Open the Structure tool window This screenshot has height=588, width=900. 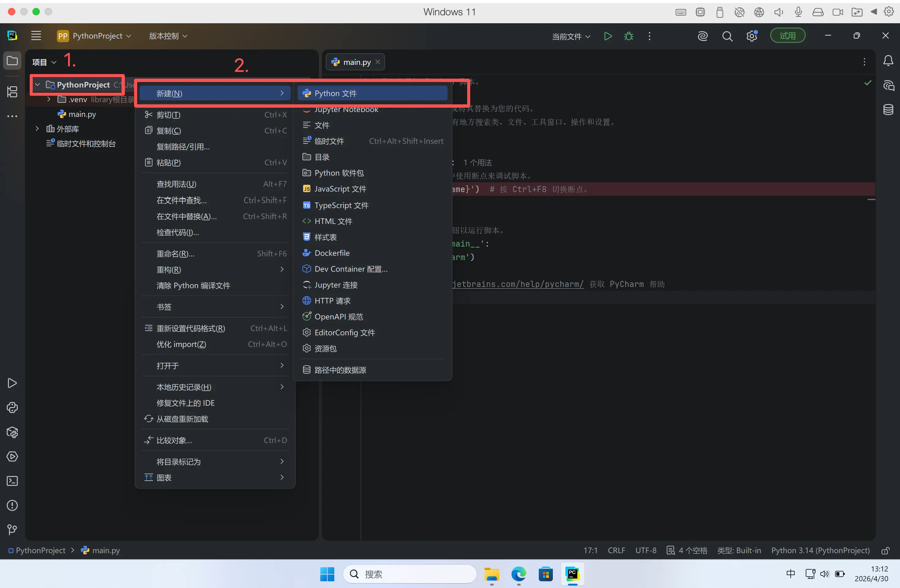[12, 91]
